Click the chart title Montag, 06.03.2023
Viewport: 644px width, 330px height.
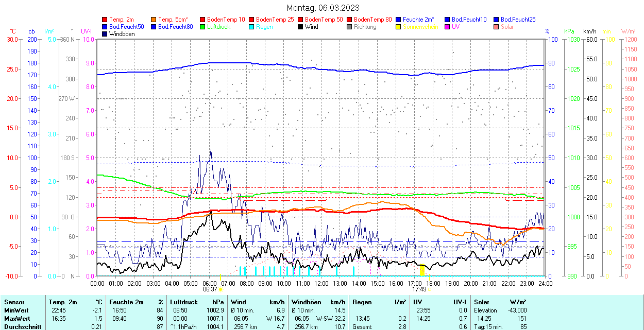click(323, 8)
